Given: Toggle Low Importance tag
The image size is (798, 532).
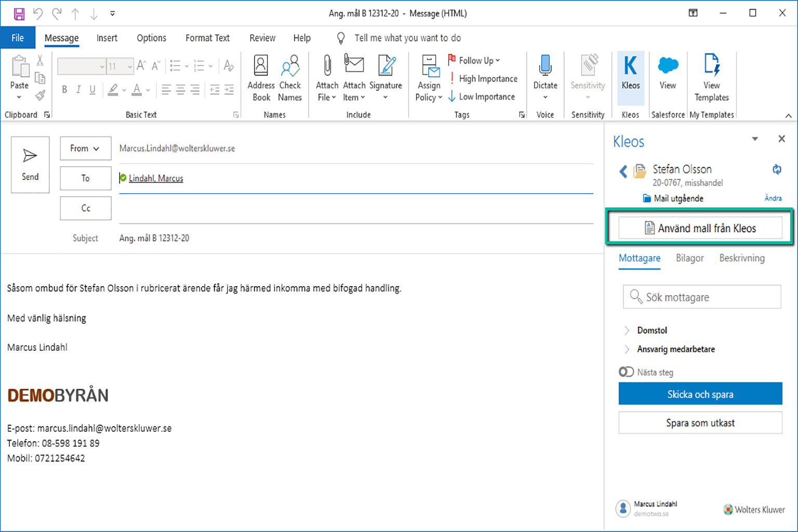Looking at the screenshot, I should click(x=482, y=97).
